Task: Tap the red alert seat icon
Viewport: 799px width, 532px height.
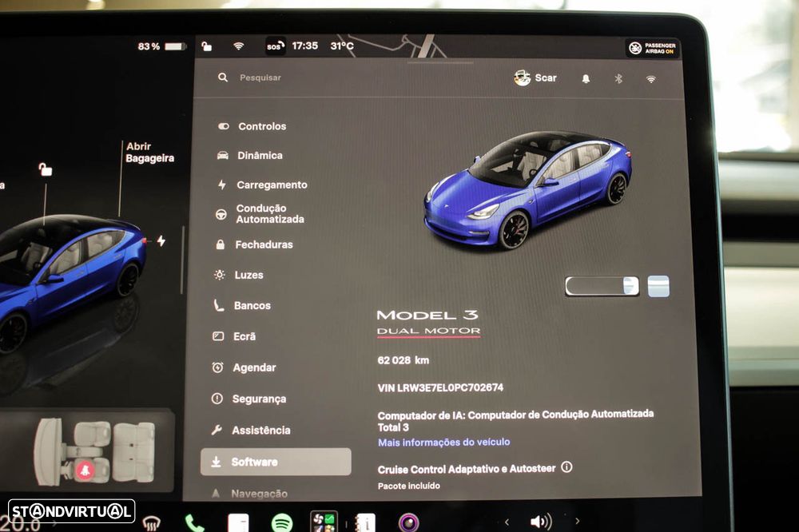Action: pyautogui.click(x=85, y=470)
